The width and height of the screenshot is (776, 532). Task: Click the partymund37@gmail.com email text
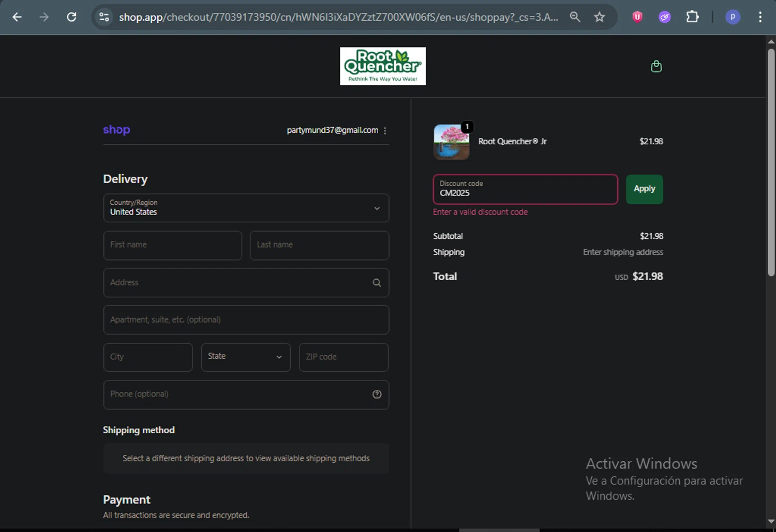pos(332,130)
